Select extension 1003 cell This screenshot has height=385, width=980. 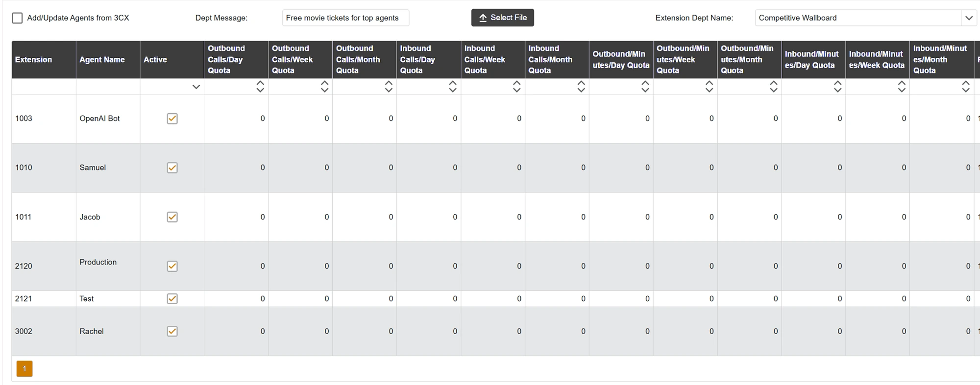pos(44,119)
